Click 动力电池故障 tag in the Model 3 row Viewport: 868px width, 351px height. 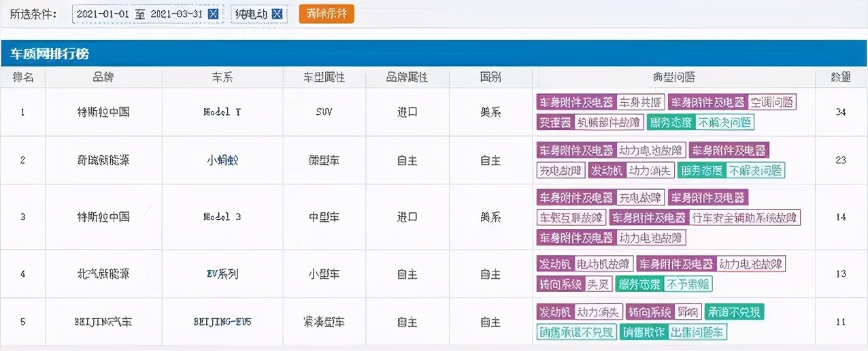pos(651,237)
